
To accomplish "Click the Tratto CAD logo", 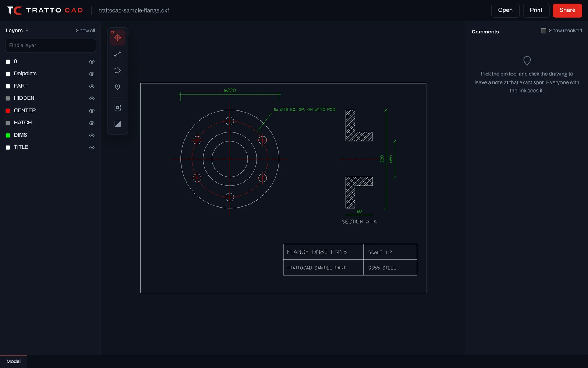I will point(45,10).
